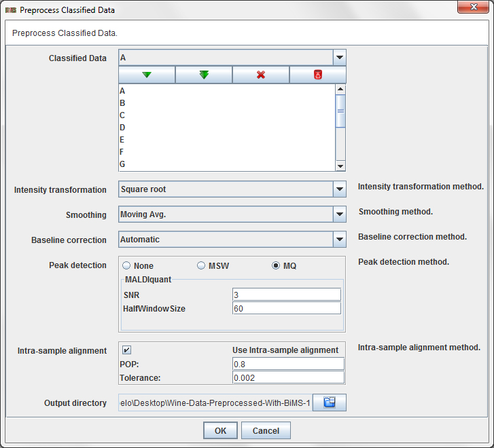Click the double green arrow add-all button

coord(204,75)
